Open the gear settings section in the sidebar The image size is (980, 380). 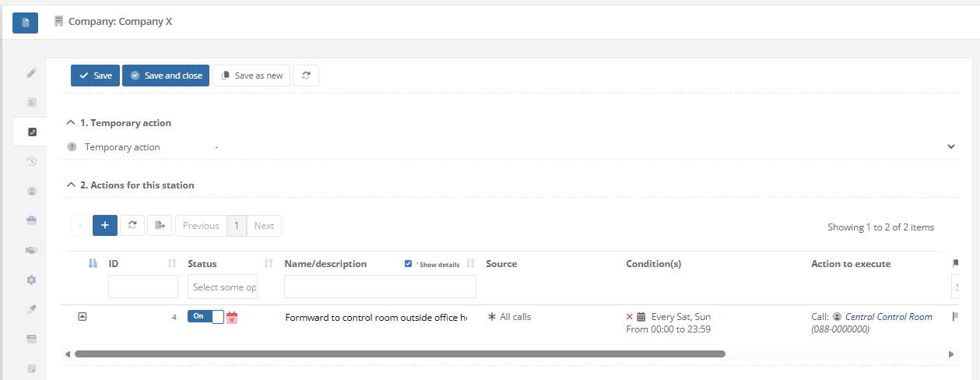32,280
